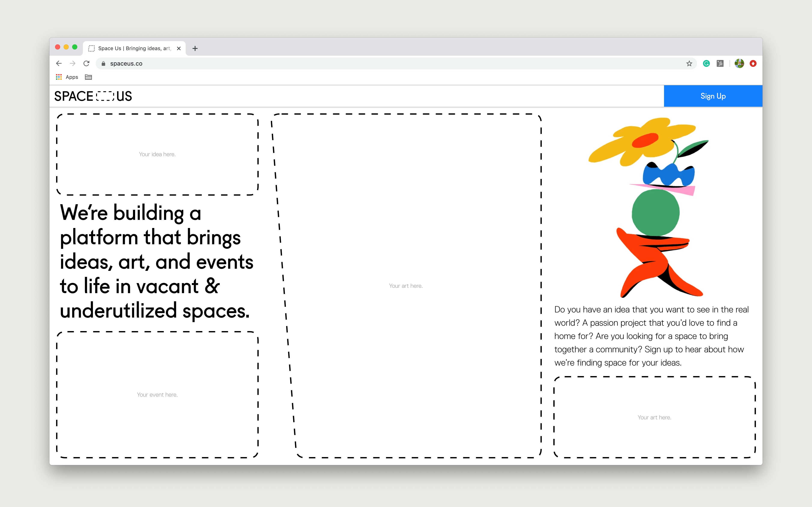Viewport: 812px width, 507px height.
Task: Open the bookmarks folder icon
Action: (x=88, y=77)
